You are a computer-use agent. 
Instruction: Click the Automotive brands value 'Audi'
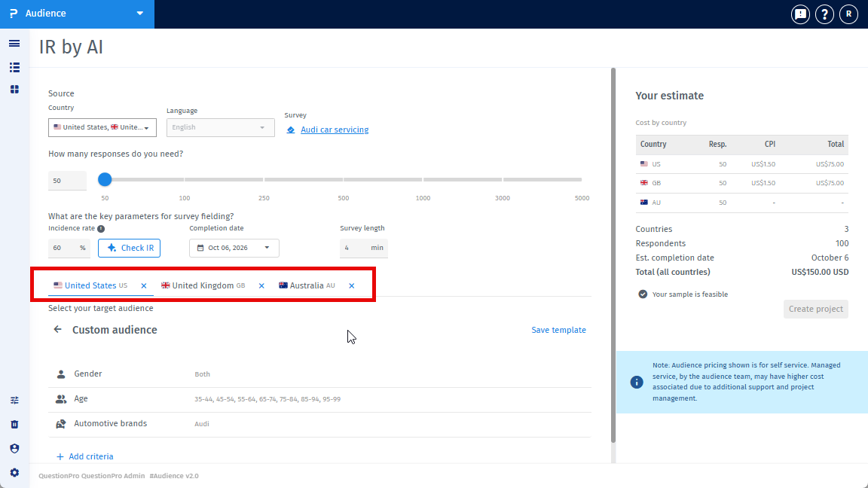click(201, 424)
